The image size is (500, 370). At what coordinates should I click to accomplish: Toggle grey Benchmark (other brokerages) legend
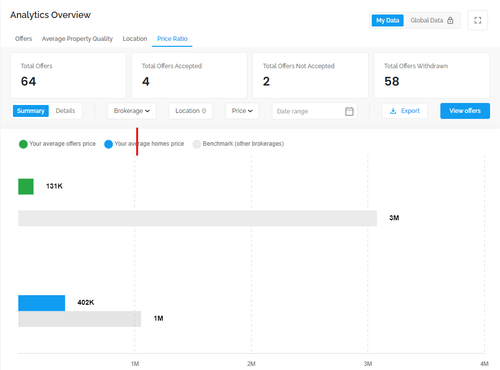238,144
